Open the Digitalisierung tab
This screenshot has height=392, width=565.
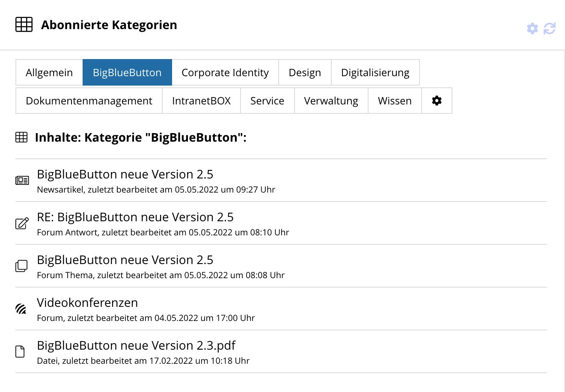pyautogui.click(x=375, y=72)
